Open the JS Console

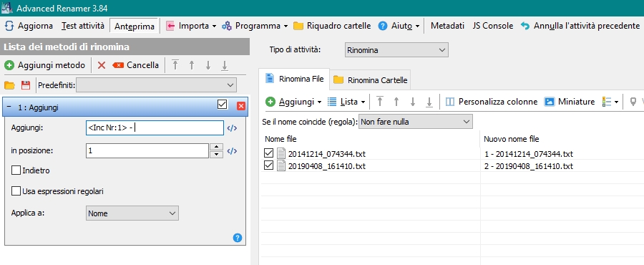click(x=493, y=26)
